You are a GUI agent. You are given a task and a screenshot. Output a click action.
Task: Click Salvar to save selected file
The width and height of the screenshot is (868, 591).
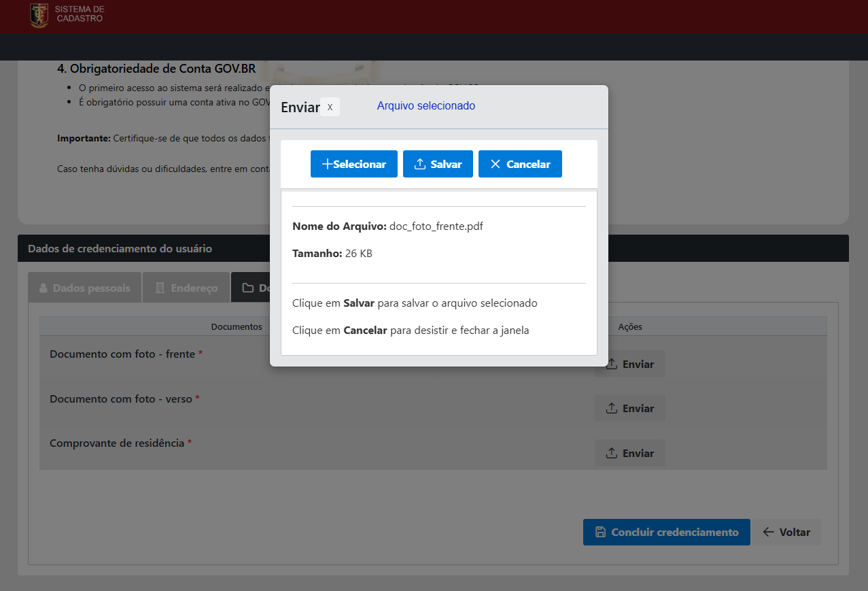(438, 164)
